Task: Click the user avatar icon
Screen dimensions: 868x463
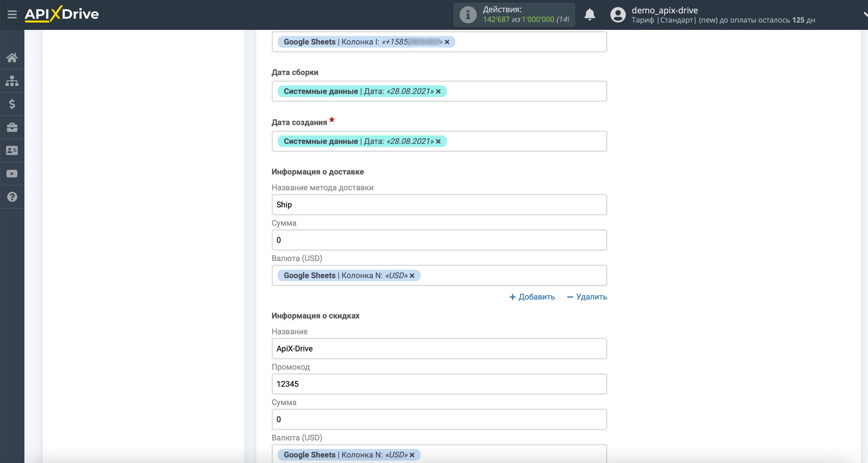Action: [x=618, y=15]
